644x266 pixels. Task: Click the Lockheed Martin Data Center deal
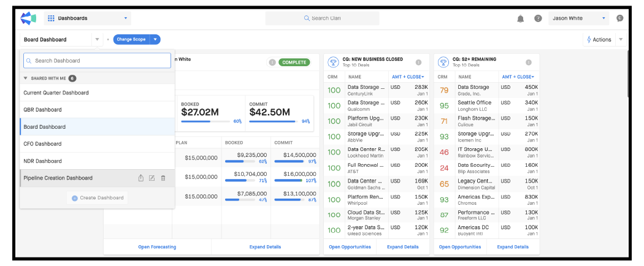point(377,152)
